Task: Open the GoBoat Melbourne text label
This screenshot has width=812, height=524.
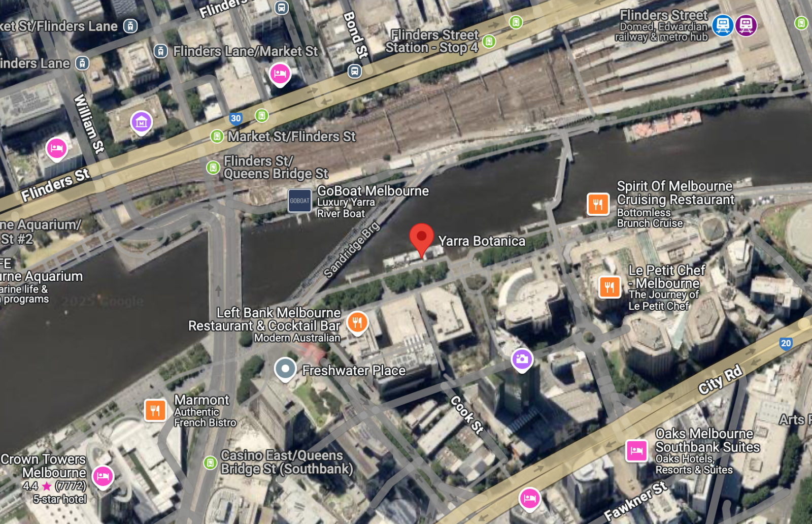Action: tap(373, 191)
